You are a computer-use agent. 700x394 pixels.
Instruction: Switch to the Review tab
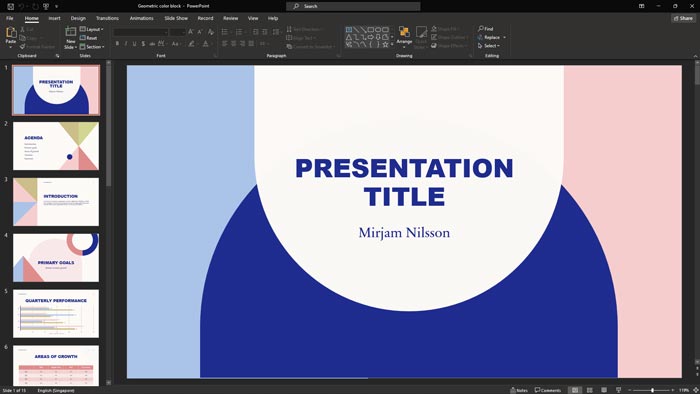[230, 18]
